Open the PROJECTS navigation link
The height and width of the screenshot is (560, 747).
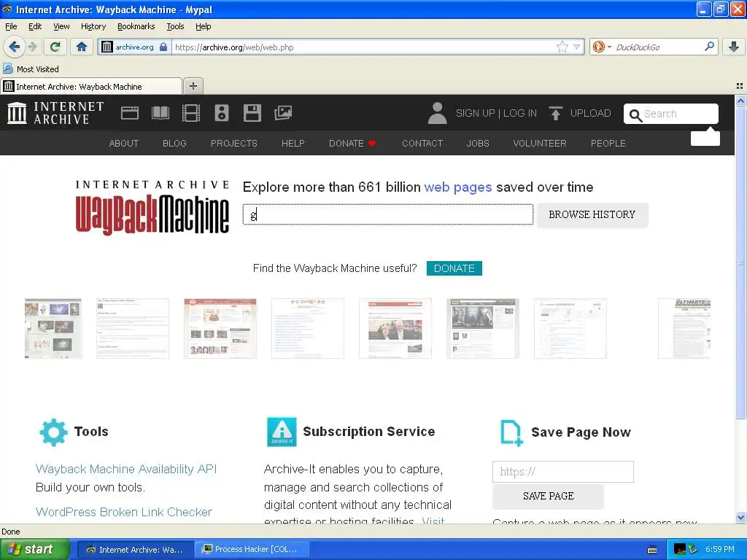(234, 144)
